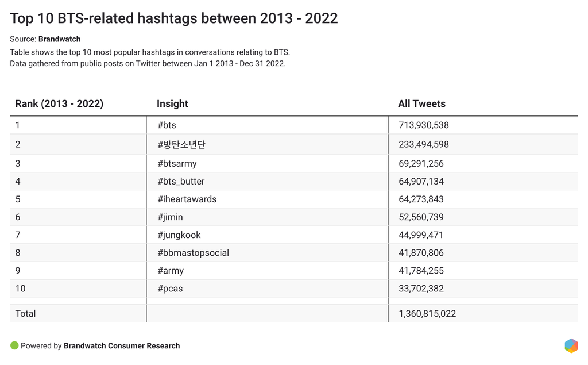Click the Brandwatch hexagon logo icon
Image resolution: width=588 pixels, height=365 pixels.
571,345
